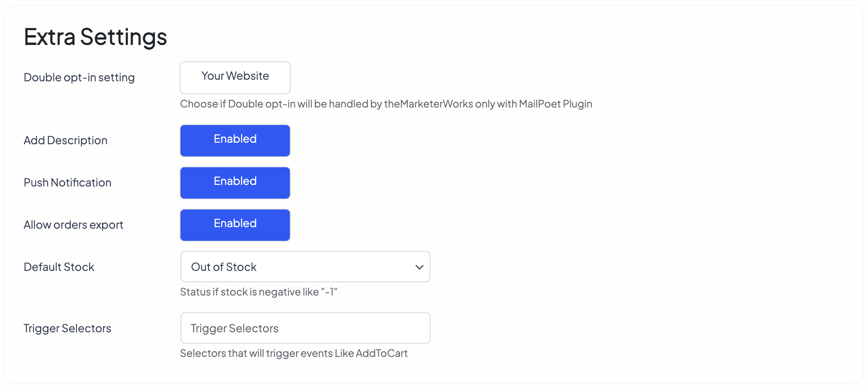
Task: Click the Trigger Selectors label on the left
Action: 67,328
